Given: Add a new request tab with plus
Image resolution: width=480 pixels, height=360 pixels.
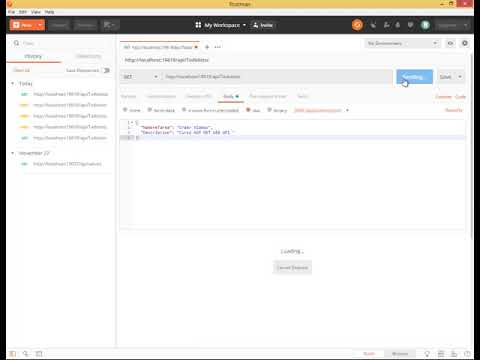Looking at the screenshot, I should click(207, 47).
